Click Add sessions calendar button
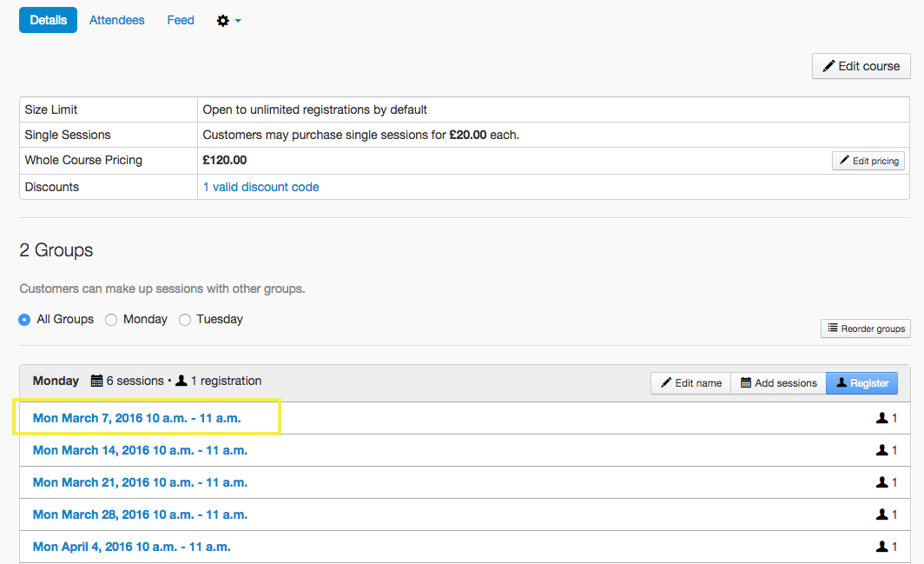Image resolution: width=924 pixels, height=564 pixels. (778, 383)
